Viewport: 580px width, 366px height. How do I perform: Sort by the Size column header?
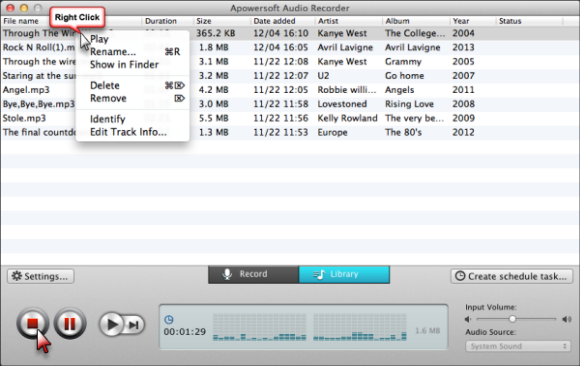click(204, 21)
